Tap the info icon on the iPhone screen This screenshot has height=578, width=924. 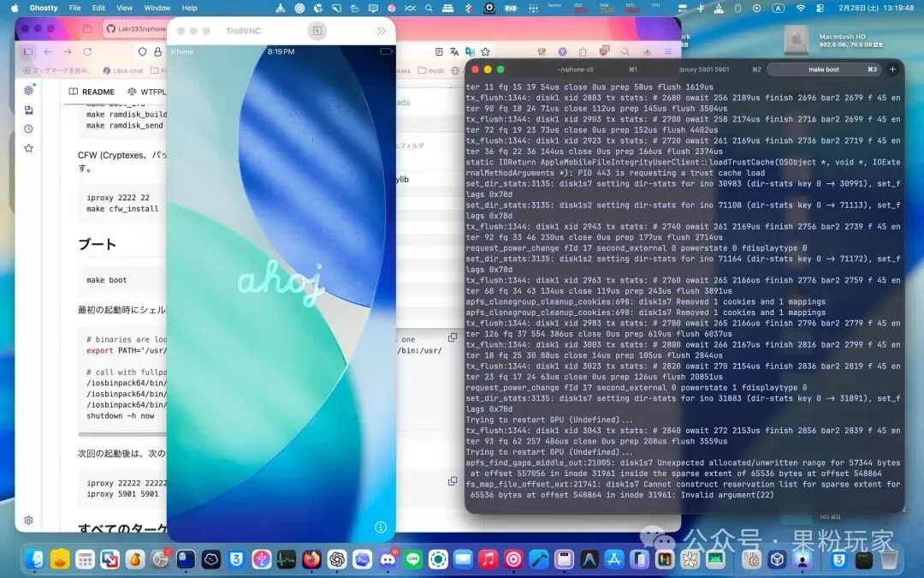[x=381, y=527]
